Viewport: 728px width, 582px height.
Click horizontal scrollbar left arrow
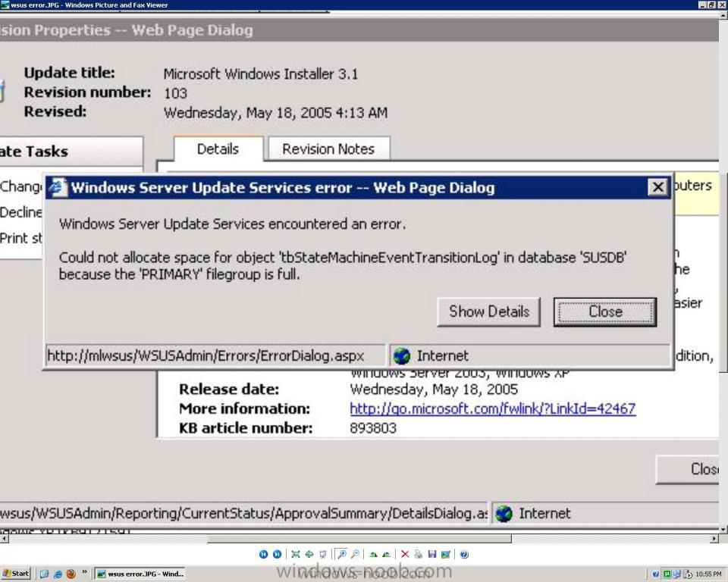click(5, 539)
